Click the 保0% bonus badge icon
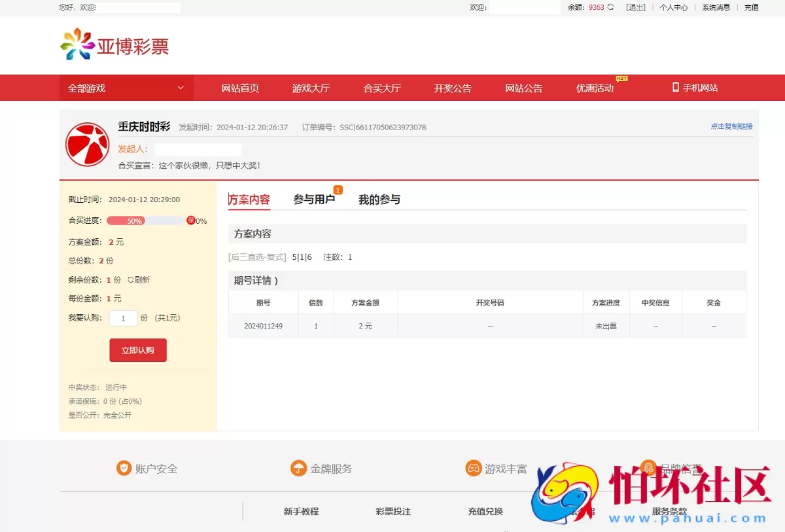 coord(191,221)
